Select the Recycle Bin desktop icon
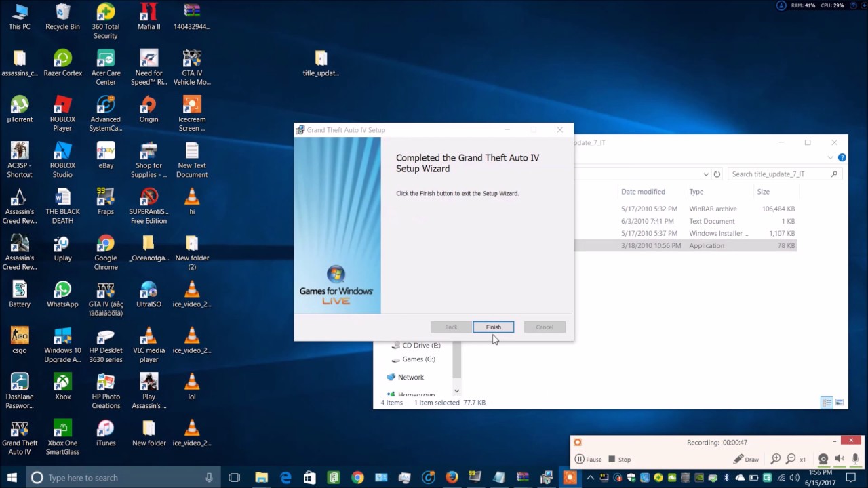 (62, 17)
